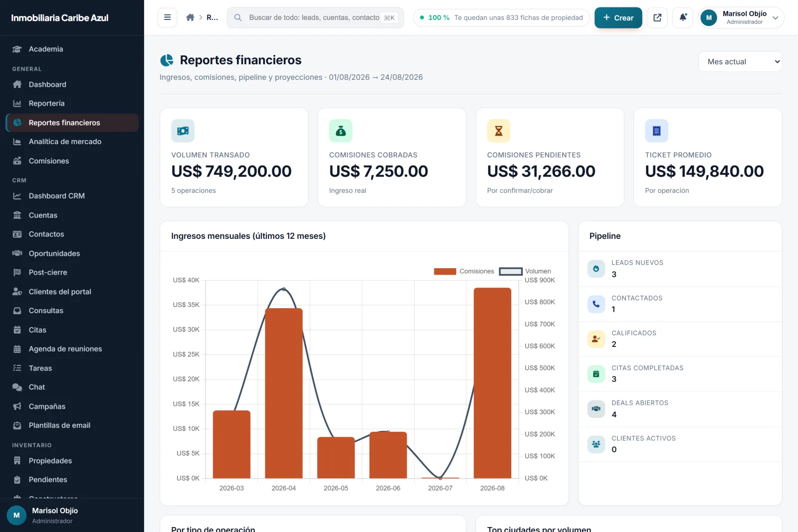Click the Inmobiliaria Caribe Azul logo

[60, 18]
